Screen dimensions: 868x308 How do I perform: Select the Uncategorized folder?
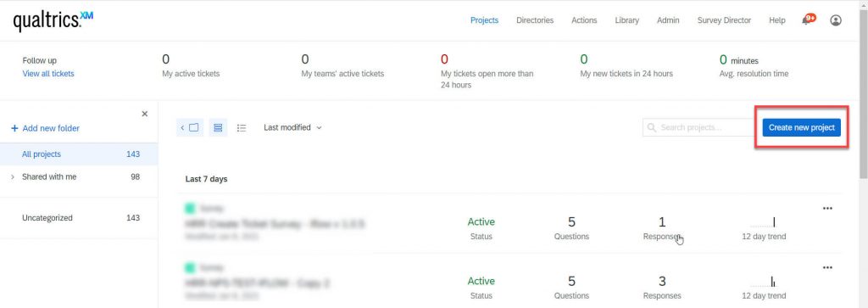pos(79,218)
